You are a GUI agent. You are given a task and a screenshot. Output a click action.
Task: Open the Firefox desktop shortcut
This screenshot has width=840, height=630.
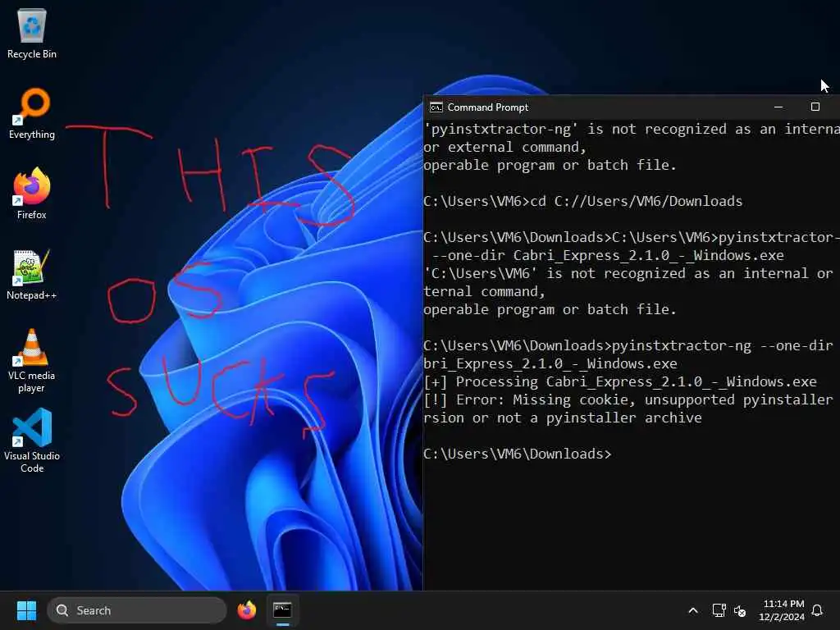pos(32,194)
